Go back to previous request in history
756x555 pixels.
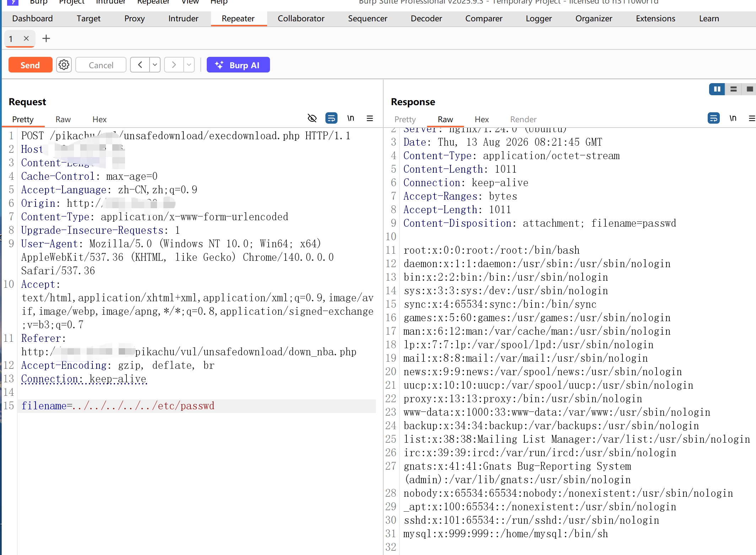pyautogui.click(x=140, y=65)
